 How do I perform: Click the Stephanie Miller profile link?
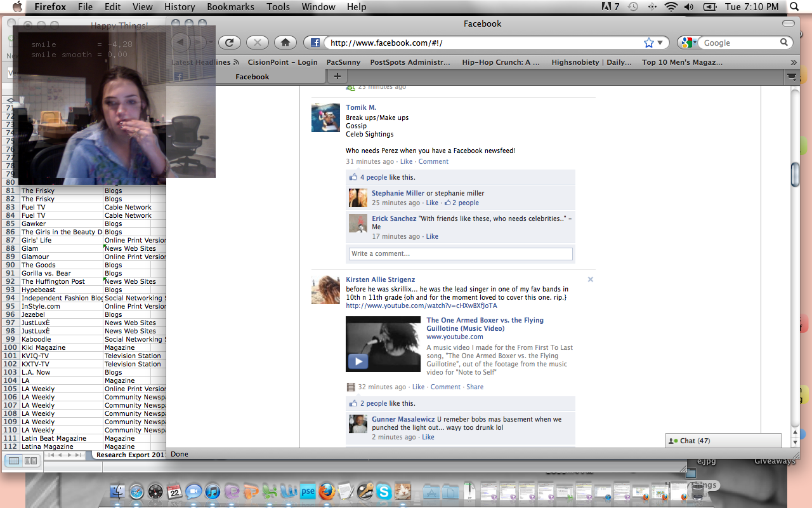click(x=398, y=193)
